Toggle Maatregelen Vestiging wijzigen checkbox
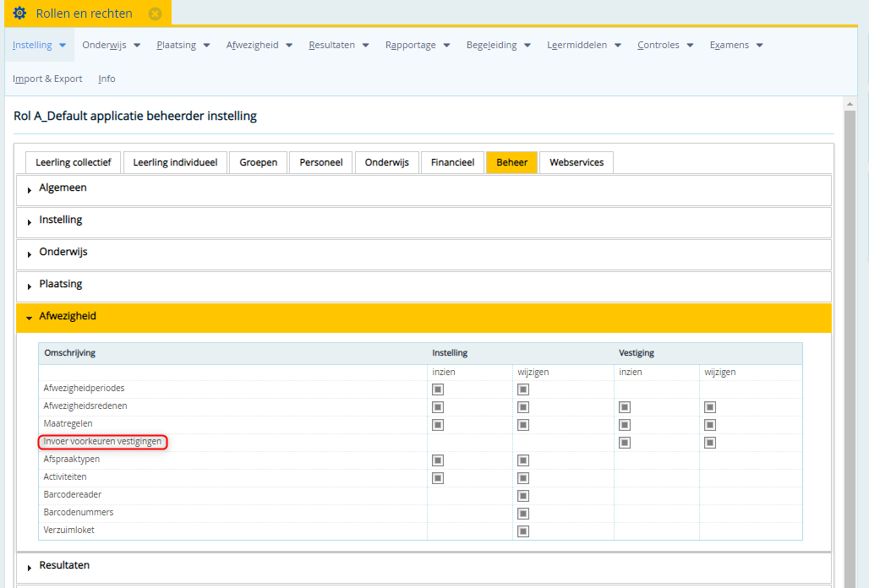This screenshot has width=869, height=588. [710, 425]
